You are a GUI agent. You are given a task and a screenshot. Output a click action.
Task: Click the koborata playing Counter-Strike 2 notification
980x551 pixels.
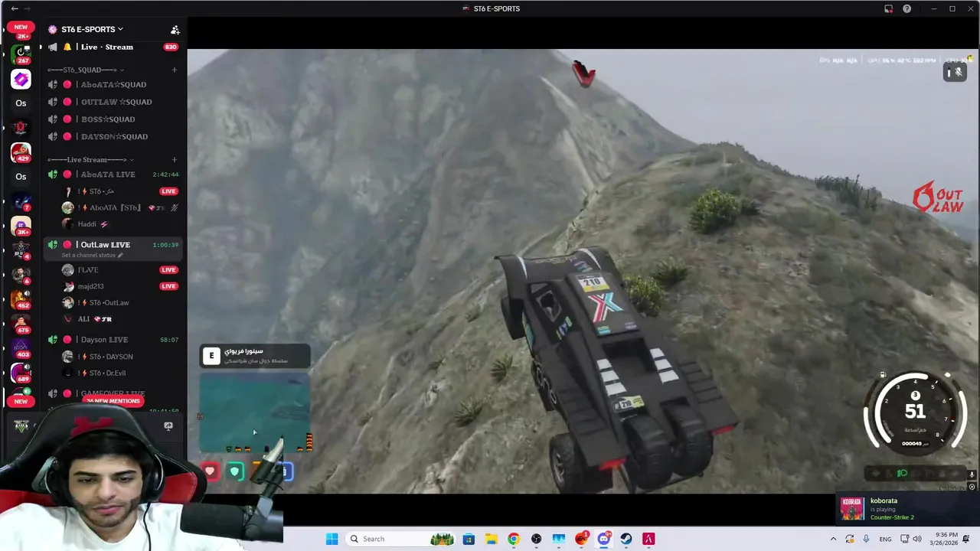pos(905,509)
